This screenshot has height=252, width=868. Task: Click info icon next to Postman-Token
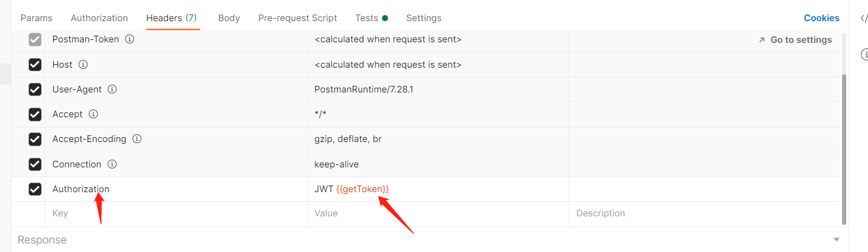129,39
